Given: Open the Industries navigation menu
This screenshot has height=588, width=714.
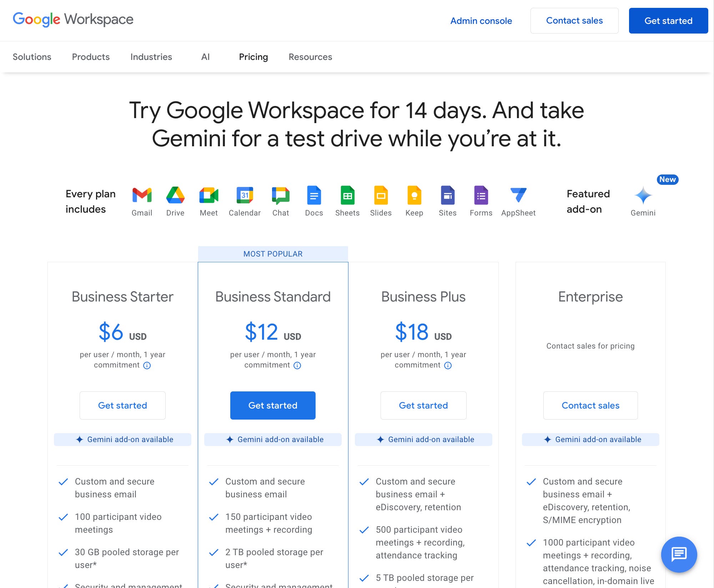Looking at the screenshot, I should pos(151,57).
